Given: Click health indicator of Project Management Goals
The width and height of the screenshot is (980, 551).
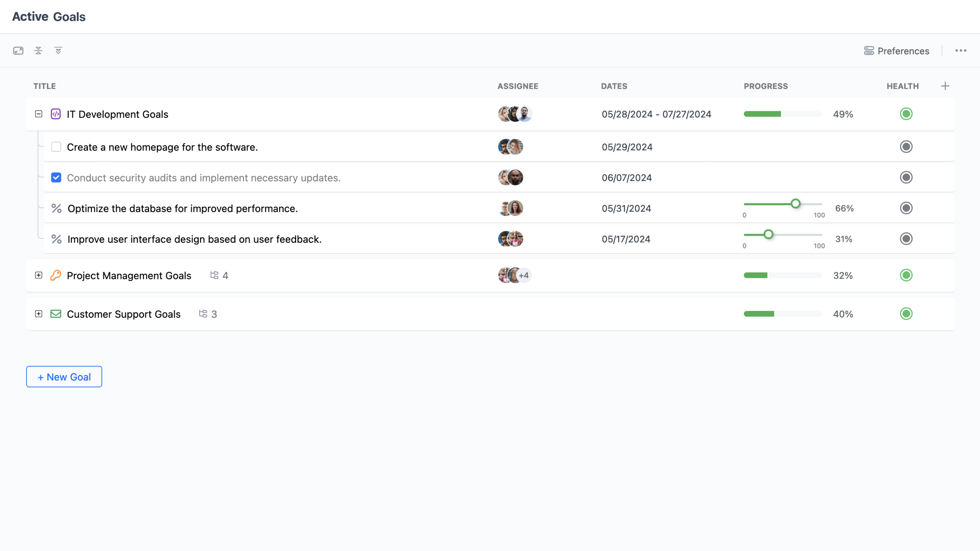Looking at the screenshot, I should pyautogui.click(x=906, y=275).
